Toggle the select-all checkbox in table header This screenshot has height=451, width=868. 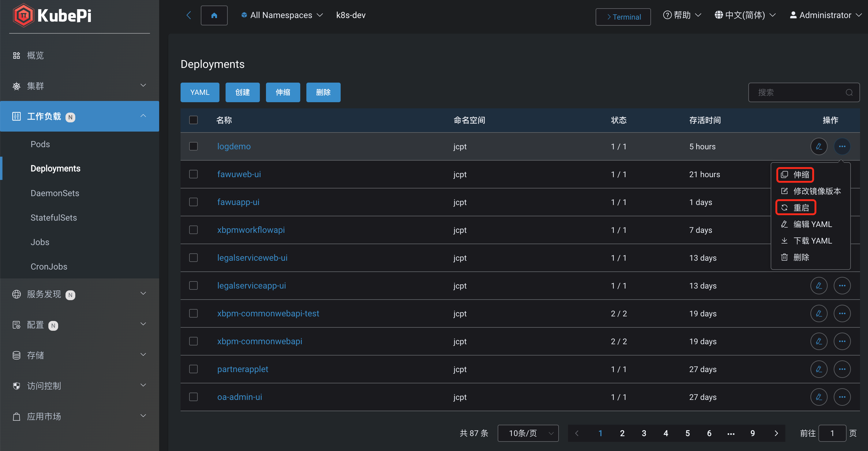[193, 120]
